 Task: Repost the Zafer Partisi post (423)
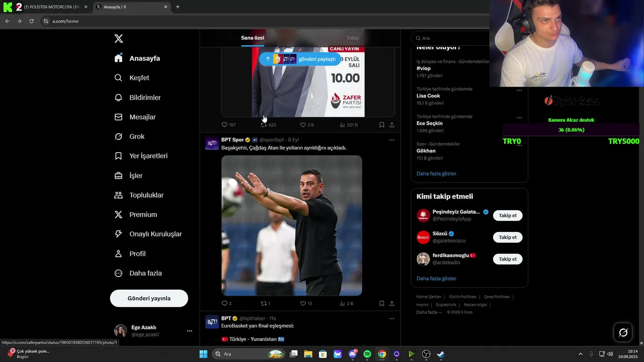coord(268,125)
